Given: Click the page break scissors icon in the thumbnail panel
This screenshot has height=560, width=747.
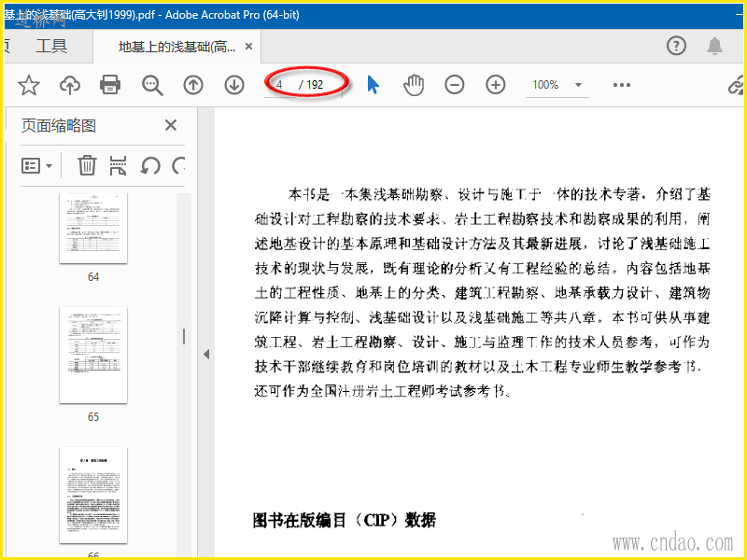Looking at the screenshot, I should pyautogui.click(x=118, y=166).
